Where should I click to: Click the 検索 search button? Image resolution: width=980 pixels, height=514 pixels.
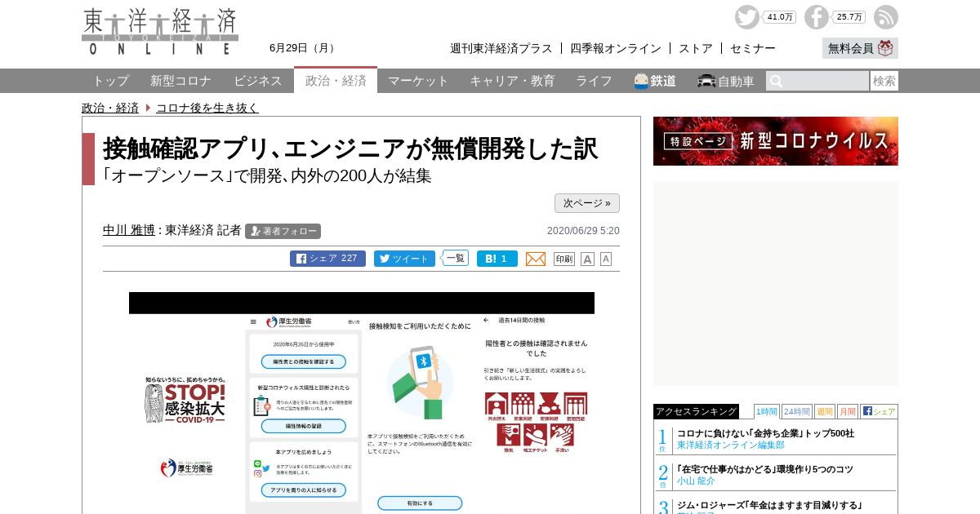click(x=884, y=81)
